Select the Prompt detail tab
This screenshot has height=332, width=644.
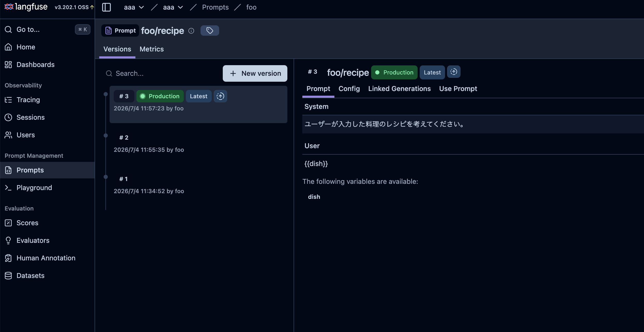pos(318,89)
